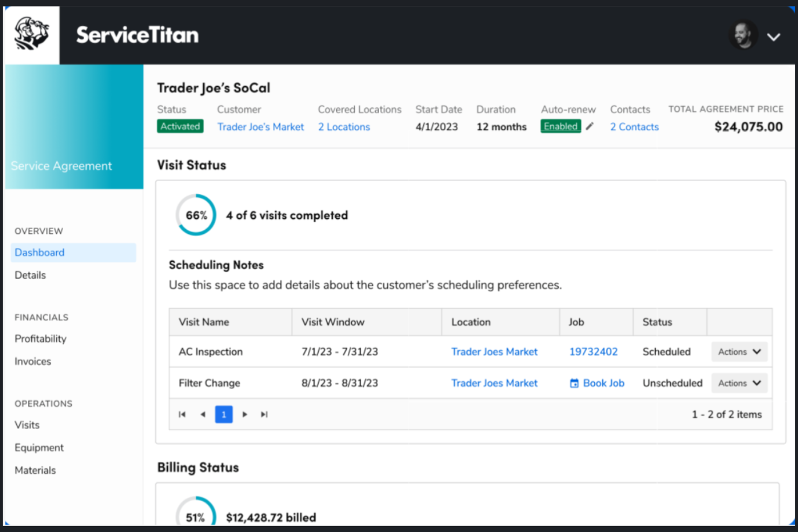Open Actions menu for AC Inspection
Screen dimensions: 798x532
click(739, 351)
